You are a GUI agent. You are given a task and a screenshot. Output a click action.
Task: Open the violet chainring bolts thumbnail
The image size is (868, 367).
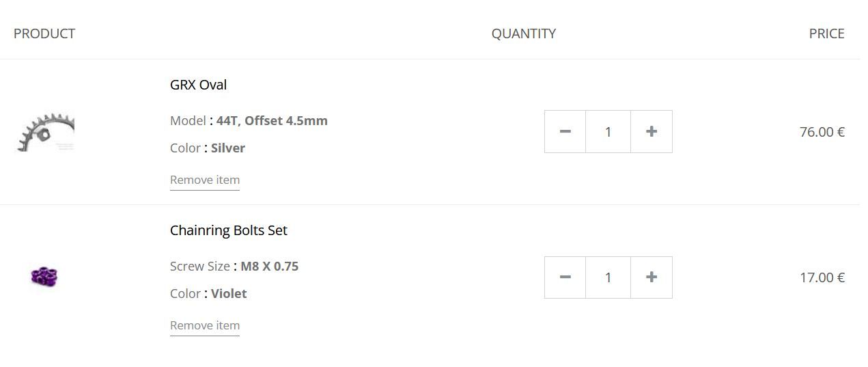point(44,277)
